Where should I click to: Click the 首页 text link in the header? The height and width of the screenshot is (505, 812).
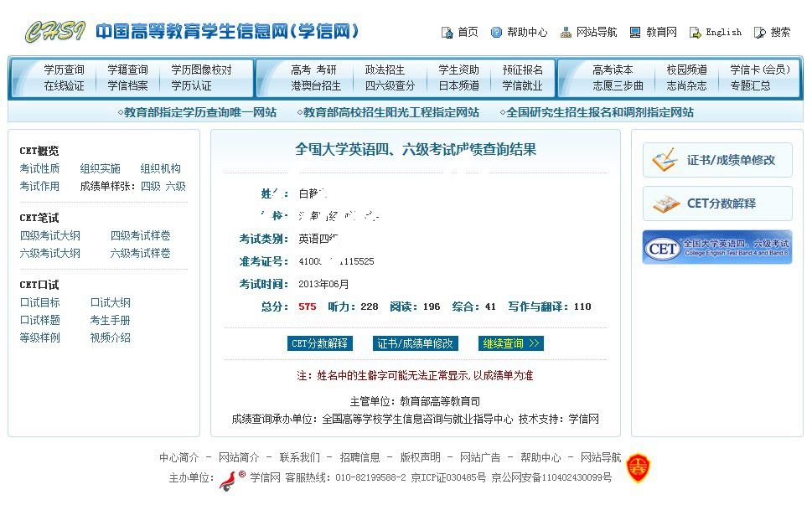point(468,32)
